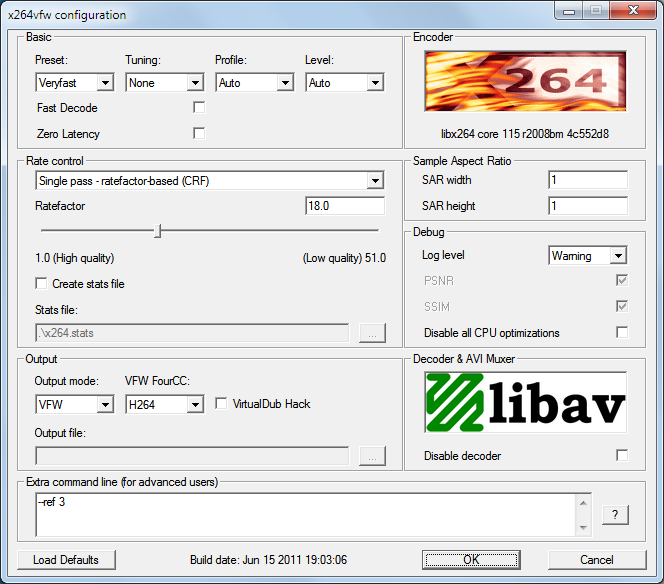Open the Log level dropdown

pyautogui.click(x=588, y=256)
